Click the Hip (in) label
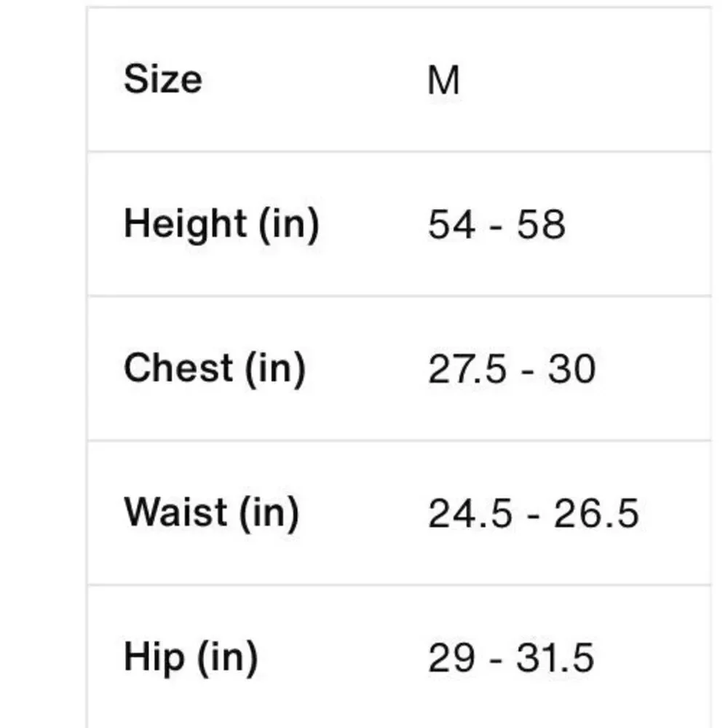 coord(190,658)
